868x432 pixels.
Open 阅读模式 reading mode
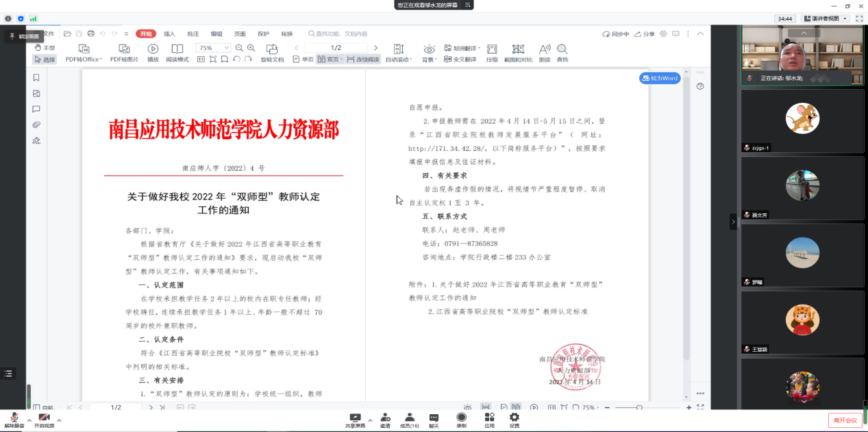pos(177,49)
